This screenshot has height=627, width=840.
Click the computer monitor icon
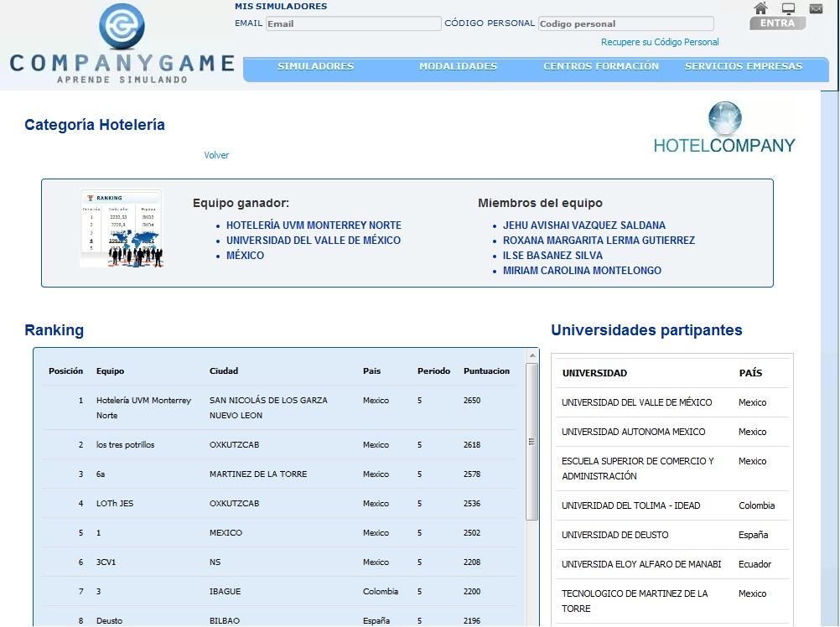[788, 8]
